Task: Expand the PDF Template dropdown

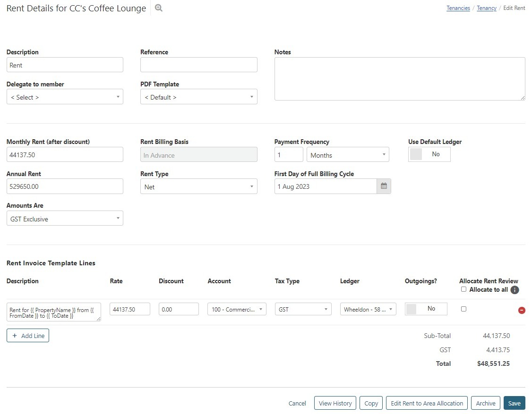Action: [x=198, y=97]
